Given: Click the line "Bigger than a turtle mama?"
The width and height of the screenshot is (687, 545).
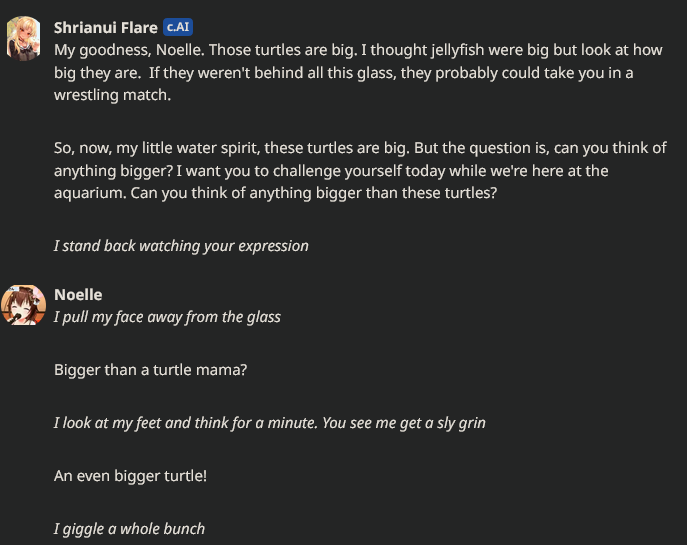Looking at the screenshot, I should [150, 370].
